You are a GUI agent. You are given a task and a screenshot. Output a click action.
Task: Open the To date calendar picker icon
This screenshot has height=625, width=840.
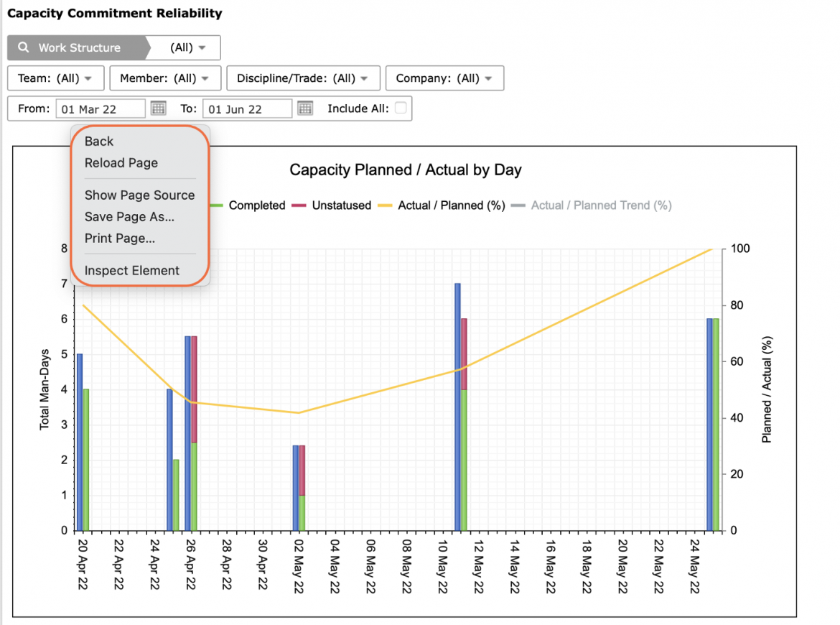pyautogui.click(x=305, y=108)
